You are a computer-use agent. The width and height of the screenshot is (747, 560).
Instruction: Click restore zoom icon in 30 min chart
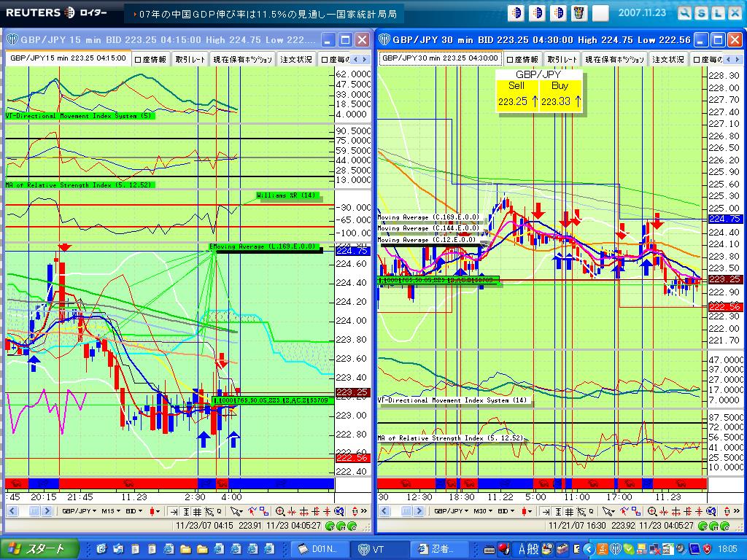coord(711,512)
